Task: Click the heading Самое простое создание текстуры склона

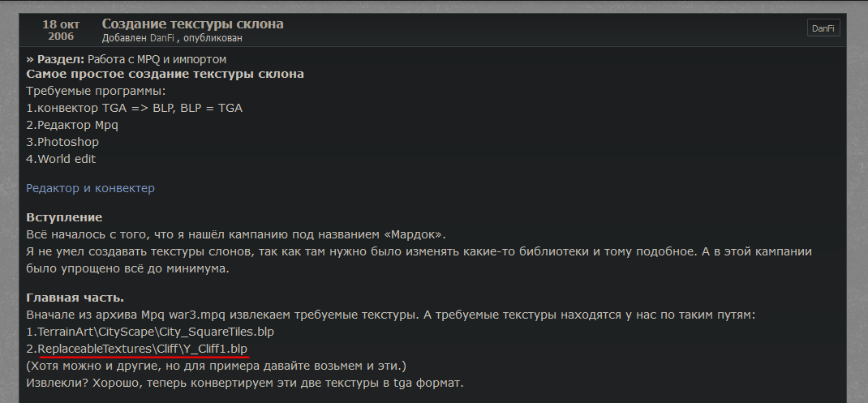Action: pyautogui.click(x=165, y=74)
